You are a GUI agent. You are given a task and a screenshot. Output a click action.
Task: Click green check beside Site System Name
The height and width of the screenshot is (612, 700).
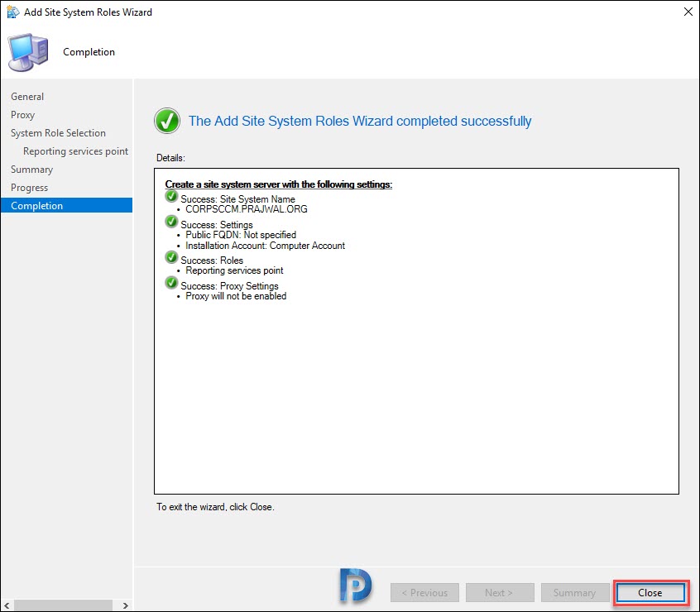pyautogui.click(x=171, y=196)
